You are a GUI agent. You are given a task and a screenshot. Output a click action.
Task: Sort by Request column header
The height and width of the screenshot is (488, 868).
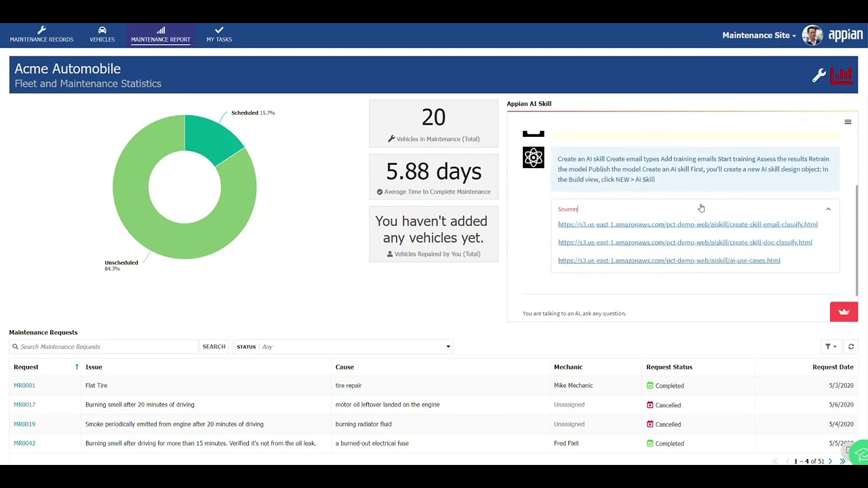point(26,367)
